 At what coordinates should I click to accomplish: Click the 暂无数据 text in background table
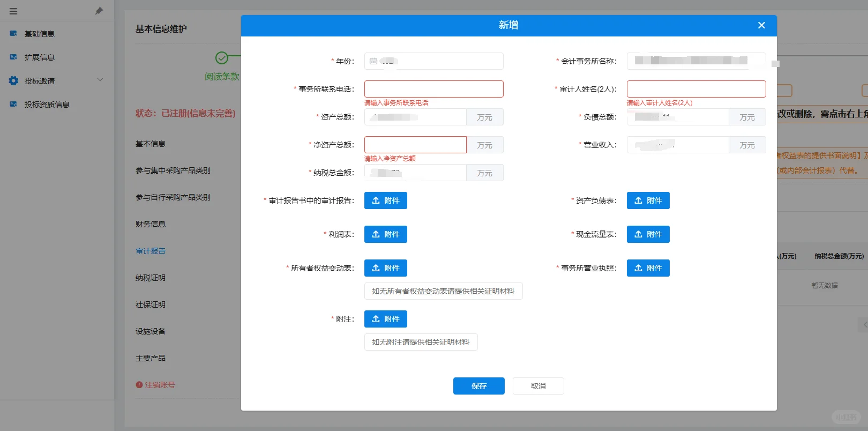tap(825, 286)
